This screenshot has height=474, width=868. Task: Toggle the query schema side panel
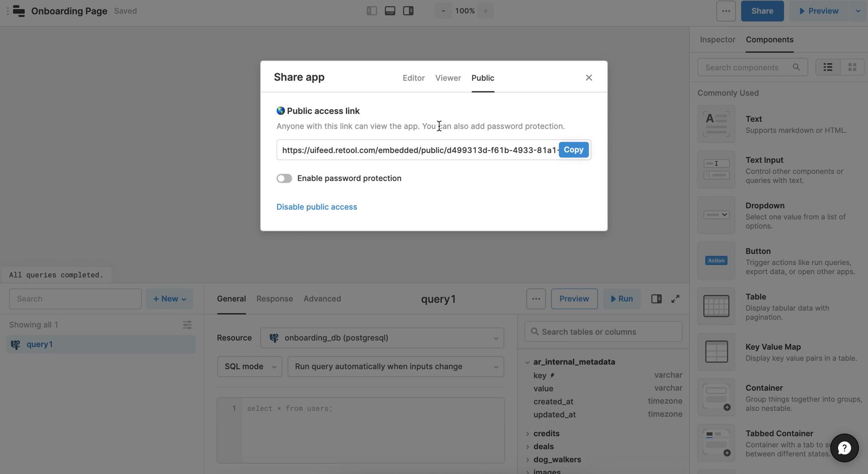point(656,299)
